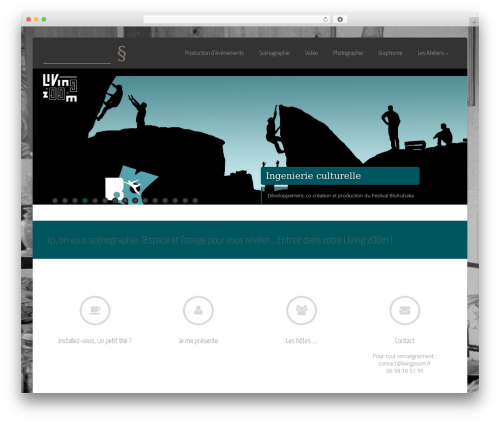Click the phone number 06 98 10 51 99

point(405,371)
